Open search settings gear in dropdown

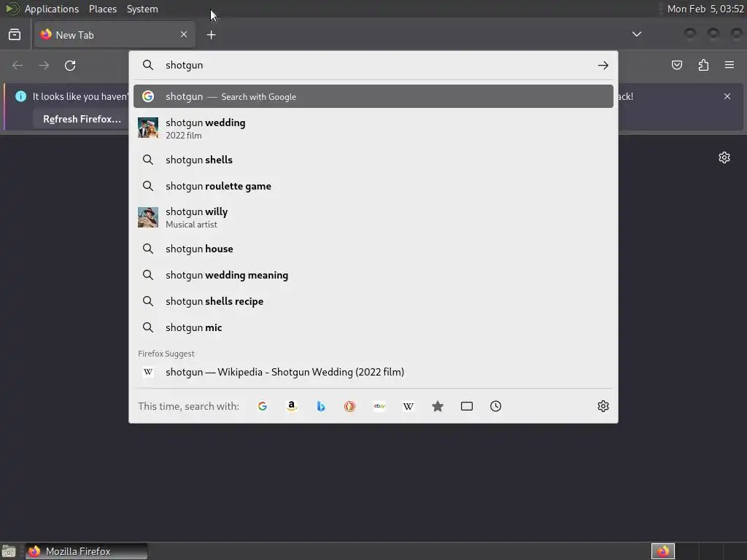tap(603, 406)
